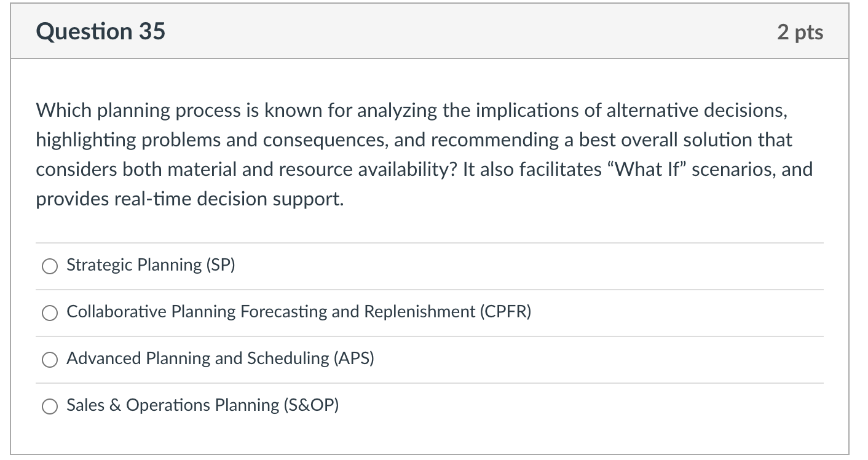The image size is (868, 460).
Task: Click the Collaborative Planning Forecasting and Replenishment text
Action: pyautogui.click(x=298, y=312)
